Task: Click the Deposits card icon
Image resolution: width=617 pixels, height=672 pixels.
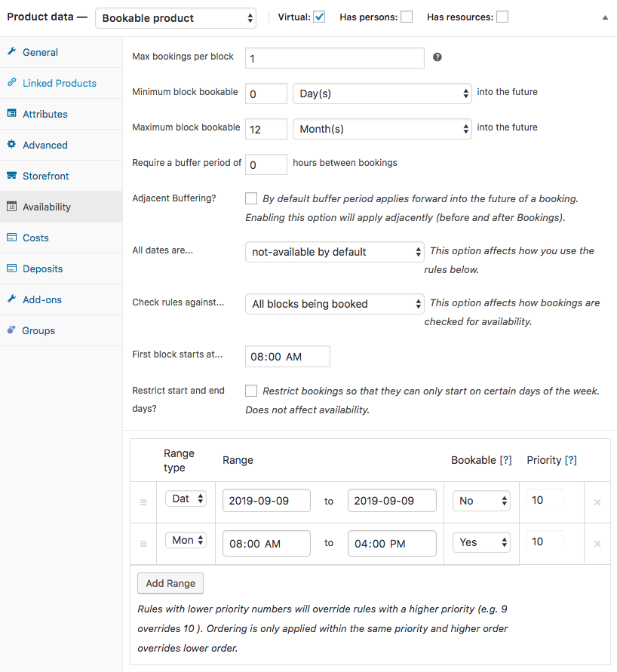Action: [11, 268]
